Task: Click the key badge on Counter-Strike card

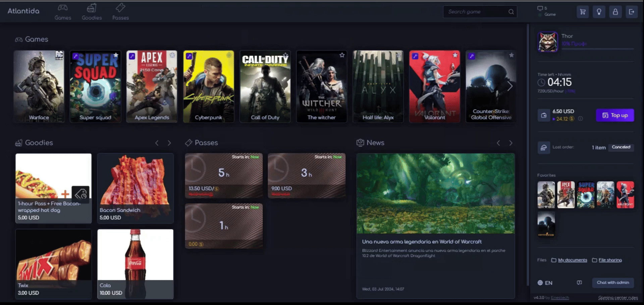Action: tap(472, 56)
